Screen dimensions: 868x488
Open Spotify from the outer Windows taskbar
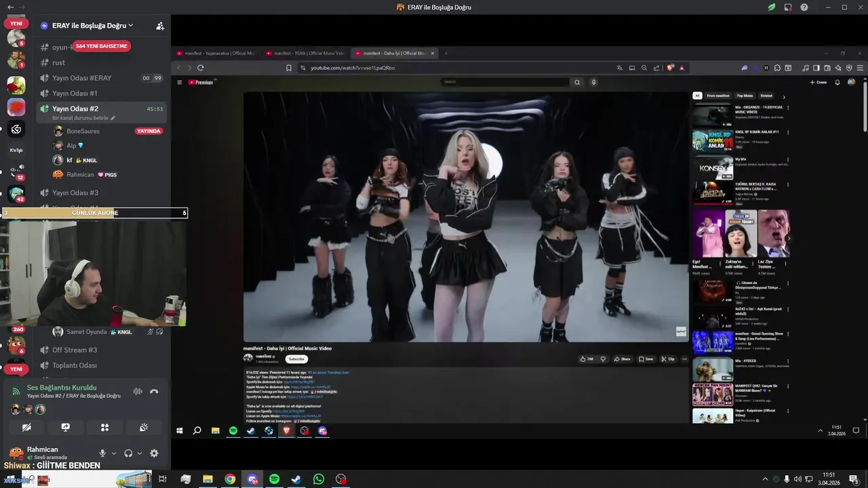point(274,479)
